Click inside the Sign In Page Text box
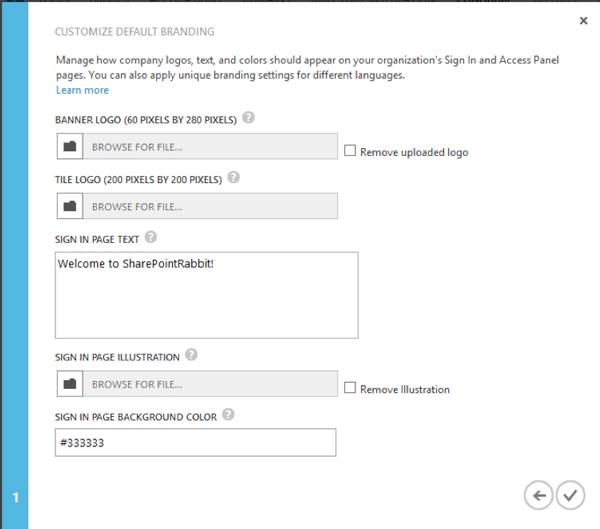This screenshot has width=600, height=529. coord(207,295)
